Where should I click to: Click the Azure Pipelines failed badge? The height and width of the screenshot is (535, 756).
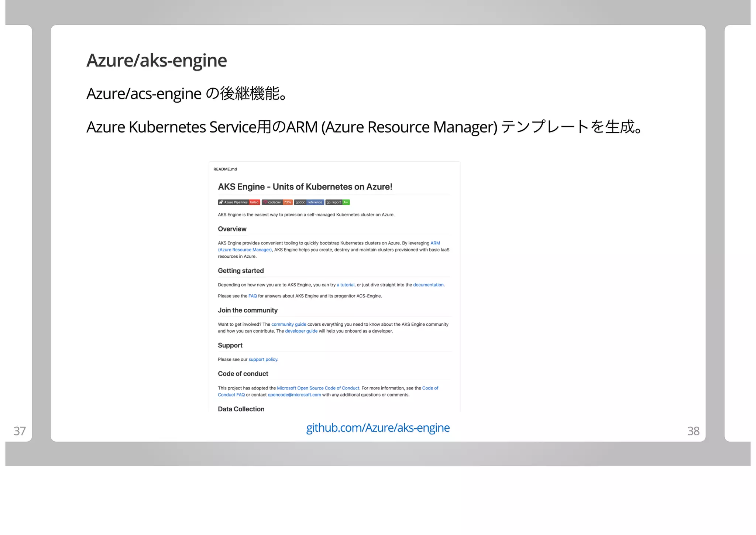[239, 202]
